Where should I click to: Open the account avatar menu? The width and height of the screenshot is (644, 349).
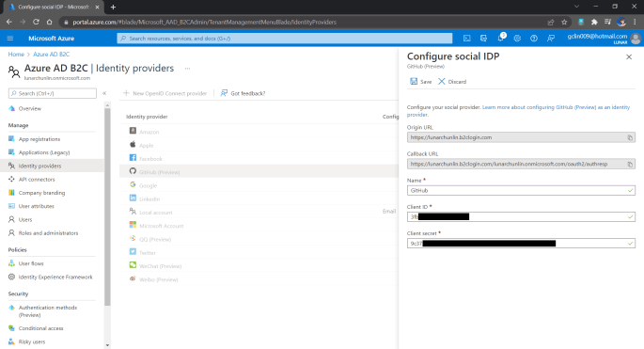tap(636, 39)
